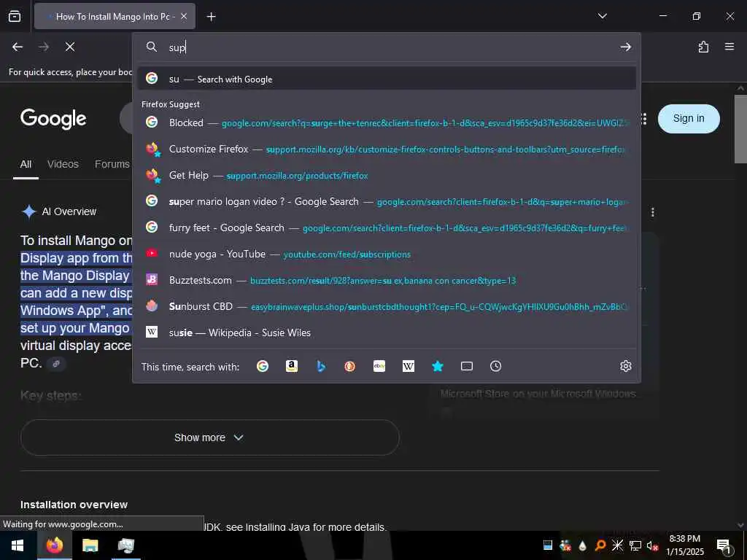Click the 'AI Overview' label
Viewport: 747px width, 560px height.
coord(69,211)
